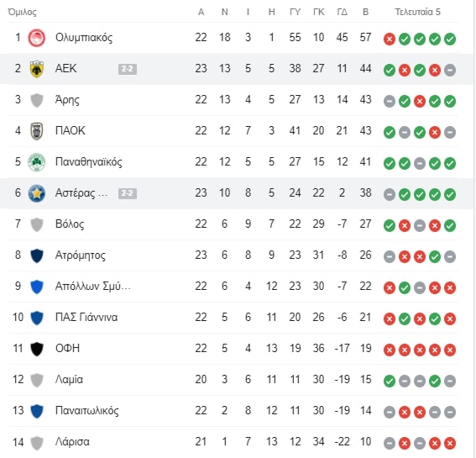Click the Τελευταία 5 column header
Screen dimensions: 476x458
coord(417,12)
